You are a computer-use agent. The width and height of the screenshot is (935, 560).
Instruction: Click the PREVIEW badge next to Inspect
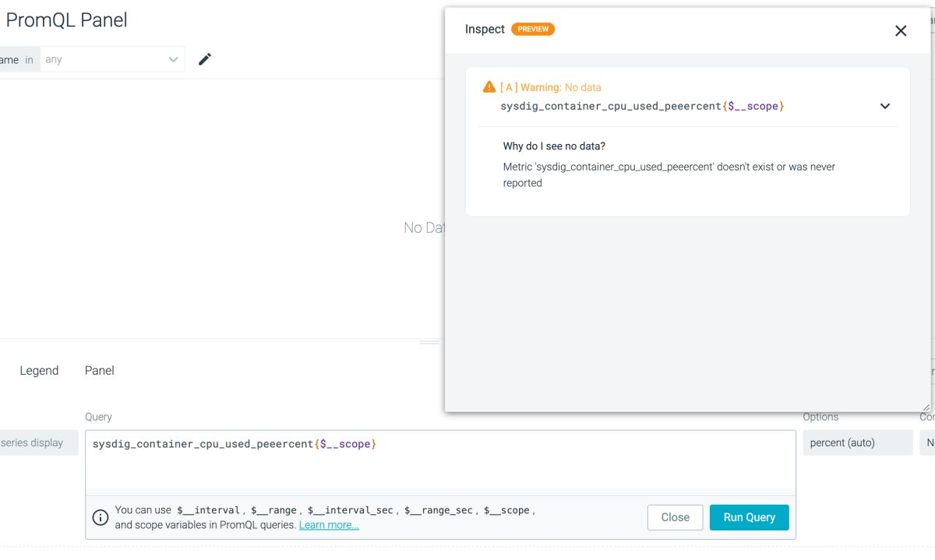pyautogui.click(x=533, y=29)
